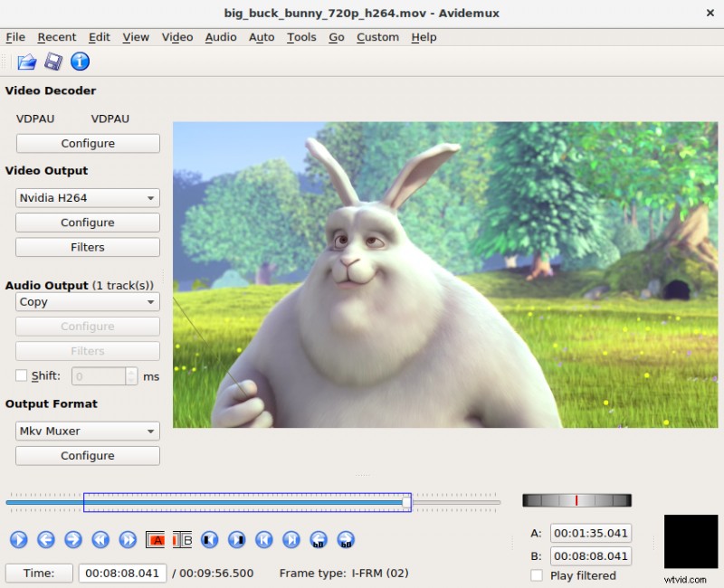Open the video Filters dialog
Image resolution: width=724 pixels, height=588 pixels.
(x=87, y=247)
